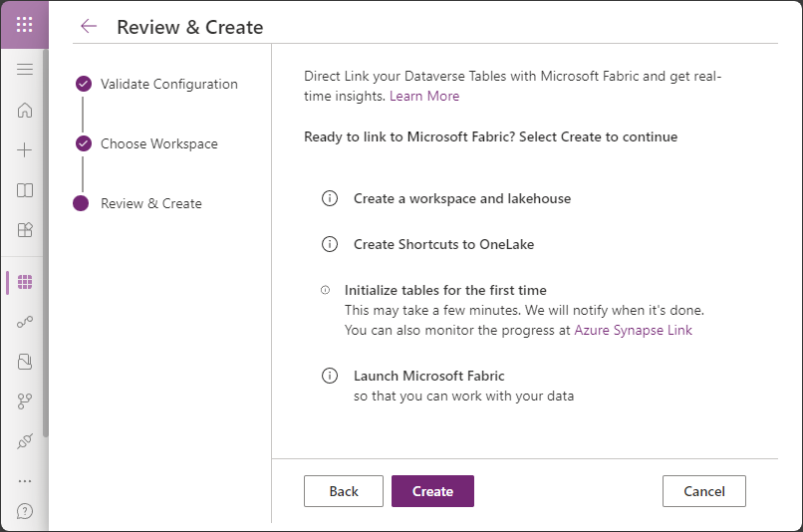Open the pipelines branch icon in sidebar
The height and width of the screenshot is (532, 803).
point(25,400)
